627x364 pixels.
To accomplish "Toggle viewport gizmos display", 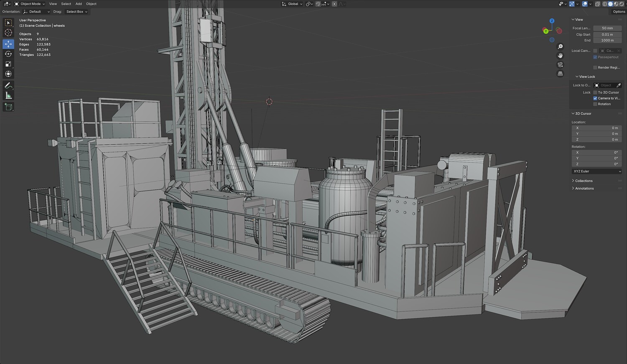I will point(572,4).
